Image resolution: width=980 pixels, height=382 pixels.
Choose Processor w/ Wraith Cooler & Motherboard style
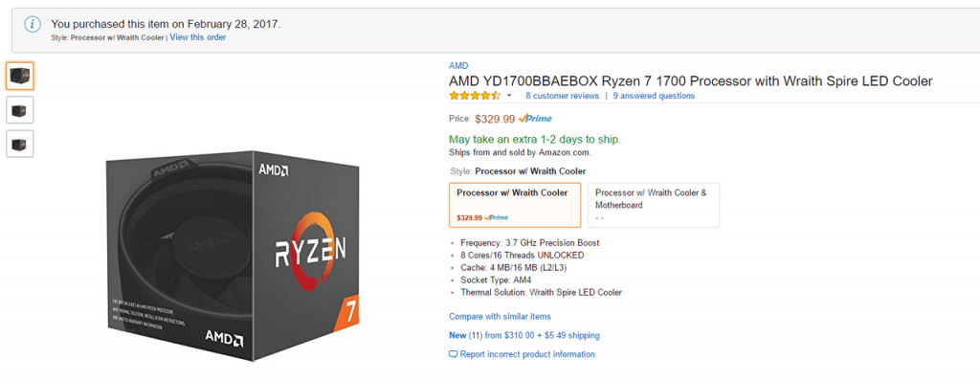(x=654, y=205)
